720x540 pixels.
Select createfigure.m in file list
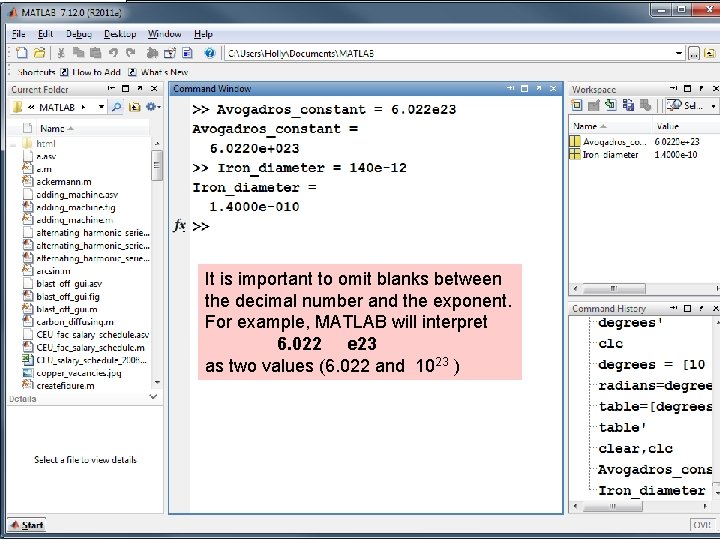(x=65, y=386)
